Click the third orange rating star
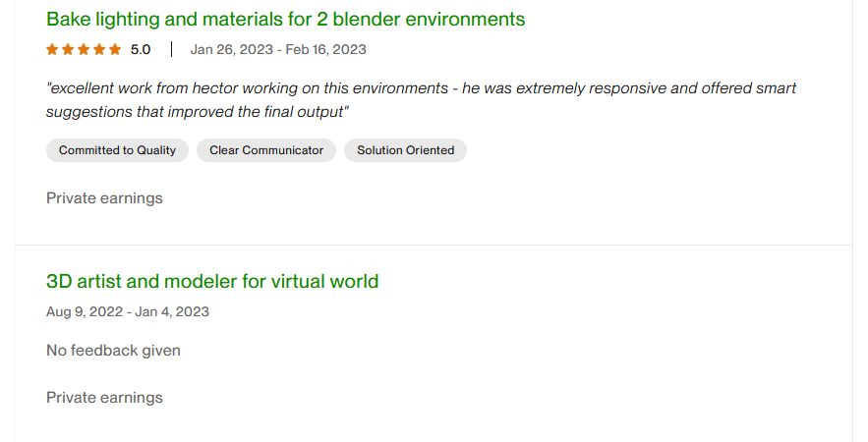 tap(84, 49)
